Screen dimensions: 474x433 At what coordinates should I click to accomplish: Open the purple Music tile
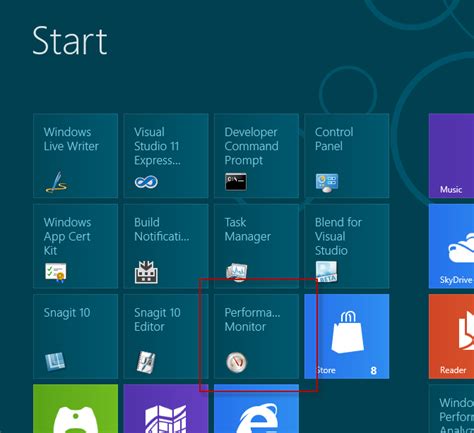(451, 156)
